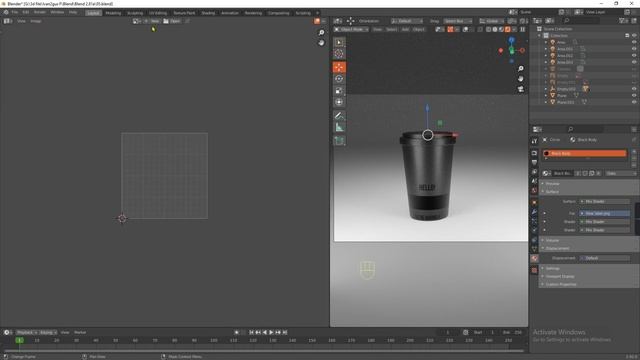Expand the Custom Properties panel
The width and height of the screenshot is (640, 360).
pos(561,284)
